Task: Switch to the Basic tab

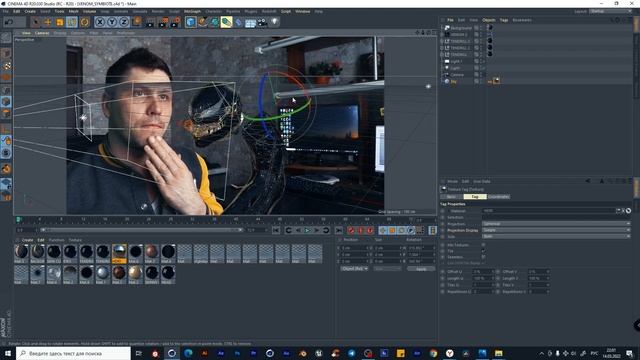Action: (x=451, y=197)
